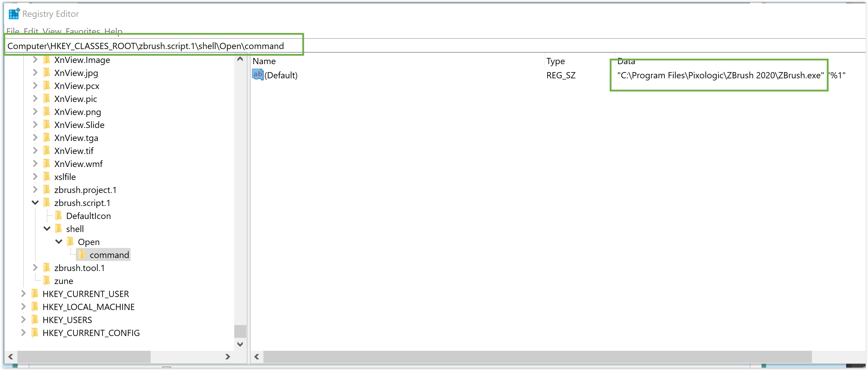Open the Edit menu
Viewport: 868px width, 370px height.
(x=31, y=31)
